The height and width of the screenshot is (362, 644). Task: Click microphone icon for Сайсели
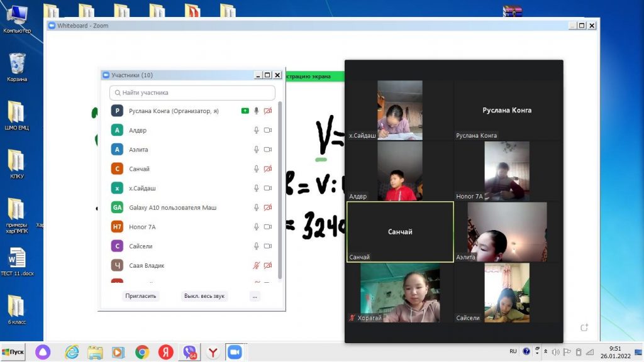(256, 246)
